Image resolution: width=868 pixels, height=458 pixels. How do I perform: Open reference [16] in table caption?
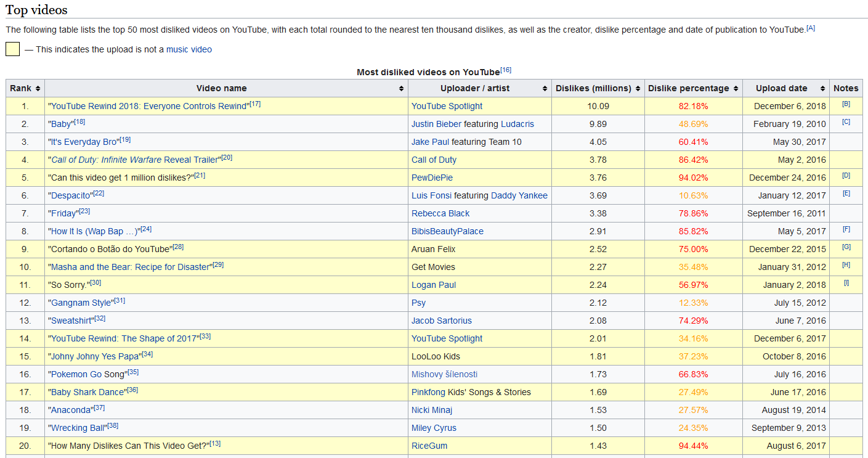[x=506, y=70]
